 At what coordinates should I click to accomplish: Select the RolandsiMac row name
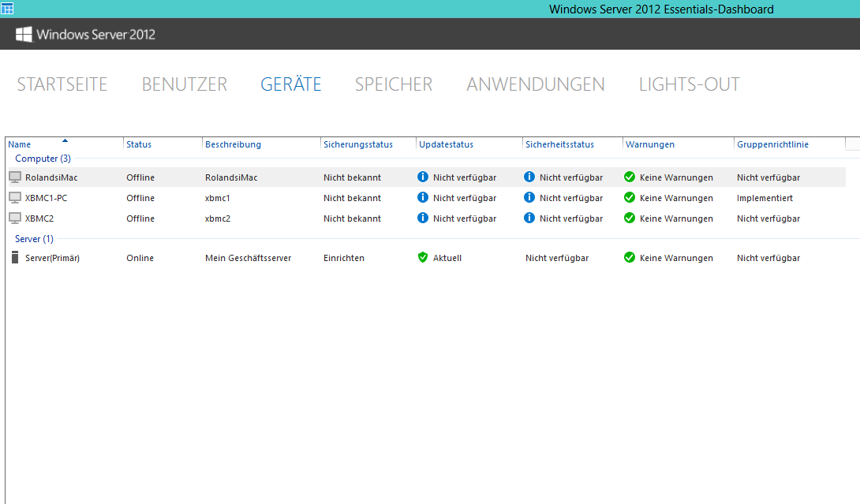(51, 177)
